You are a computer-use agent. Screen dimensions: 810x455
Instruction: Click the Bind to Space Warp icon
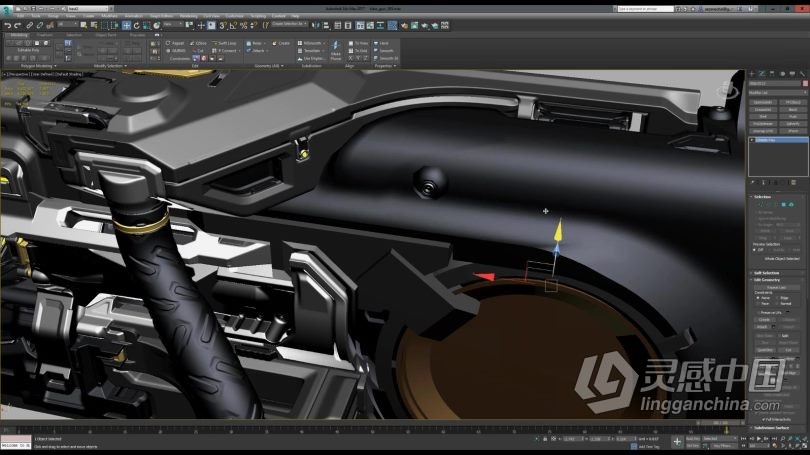[x=50, y=25]
